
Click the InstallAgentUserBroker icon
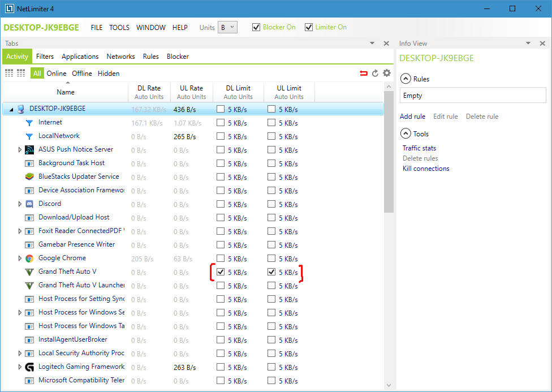[29, 340]
